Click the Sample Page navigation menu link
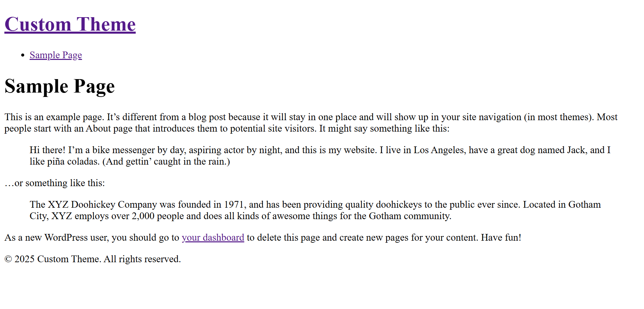644x309 pixels. [56, 55]
